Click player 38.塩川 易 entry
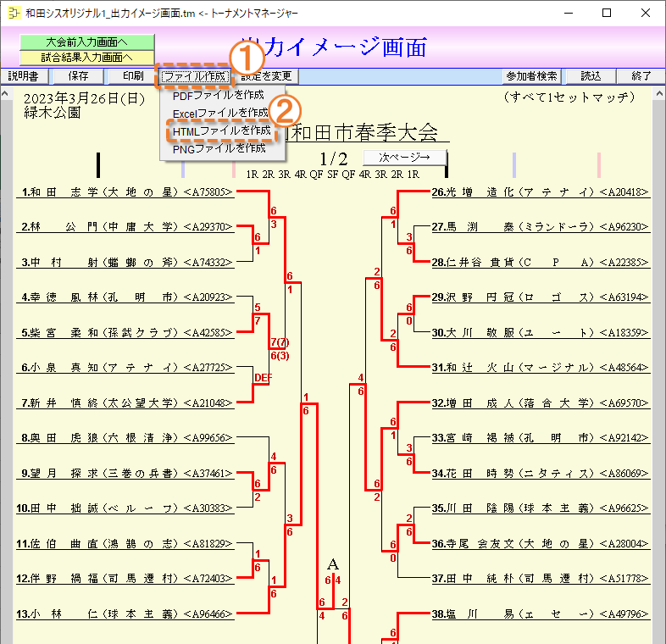Viewport: 666px width, 644px height. 541,613
